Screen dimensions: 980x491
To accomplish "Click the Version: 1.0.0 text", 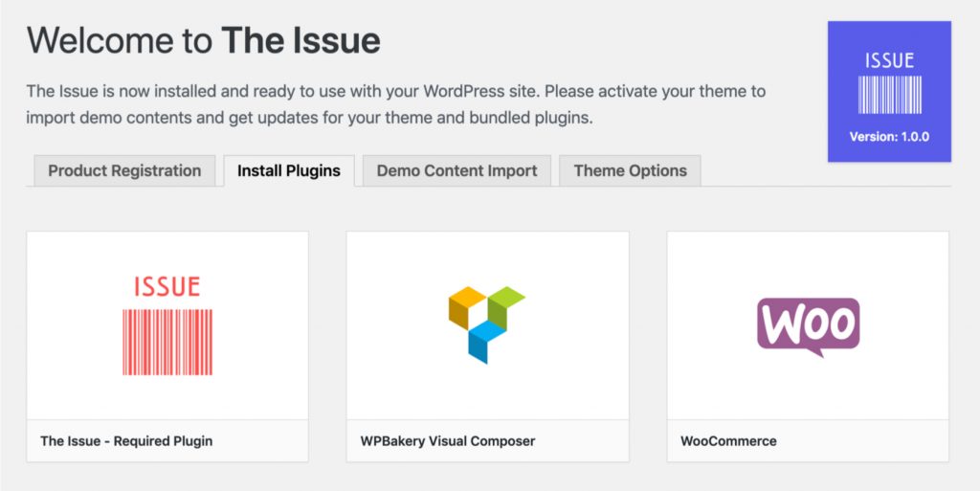I will click(889, 137).
